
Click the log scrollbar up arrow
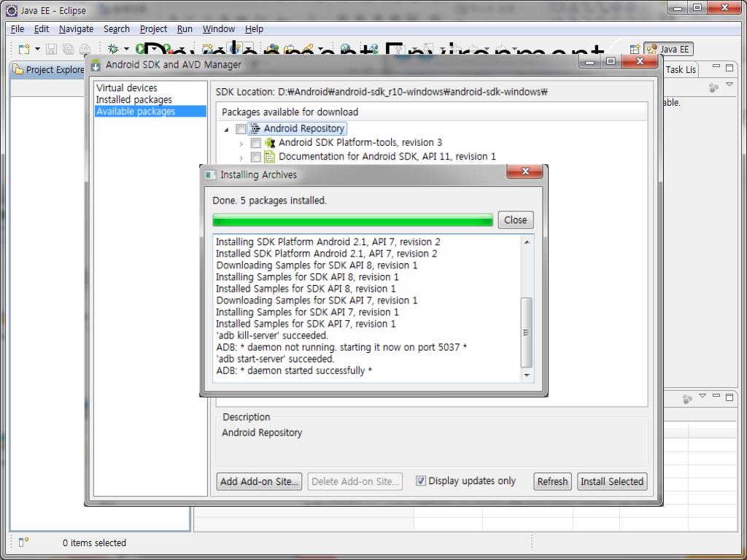click(x=527, y=242)
